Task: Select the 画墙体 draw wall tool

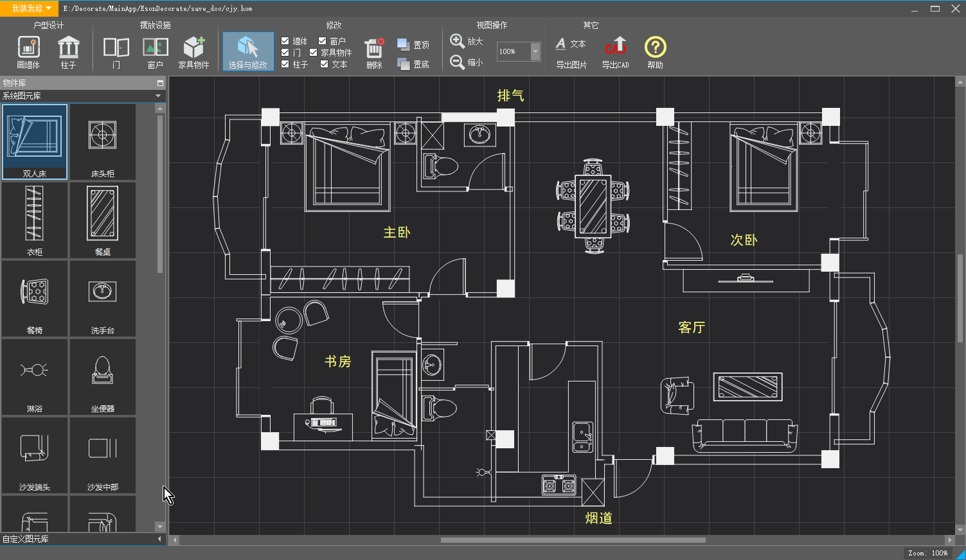Action: point(28,52)
